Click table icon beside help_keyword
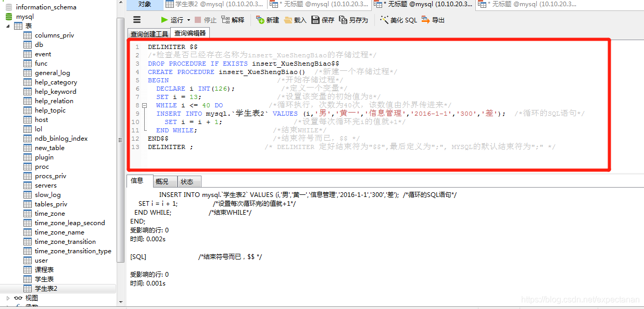The height and width of the screenshot is (309, 644). click(28, 92)
